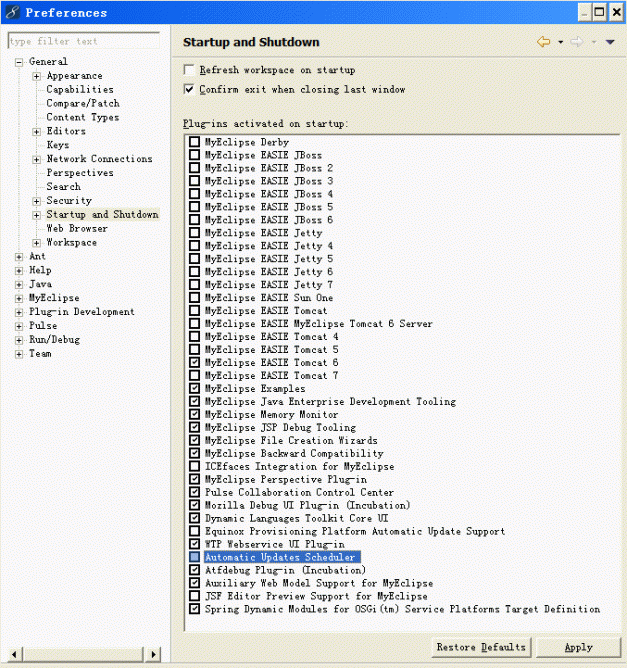This screenshot has height=668, width=627.
Task: Maximize the Preferences window
Action: point(599,12)
